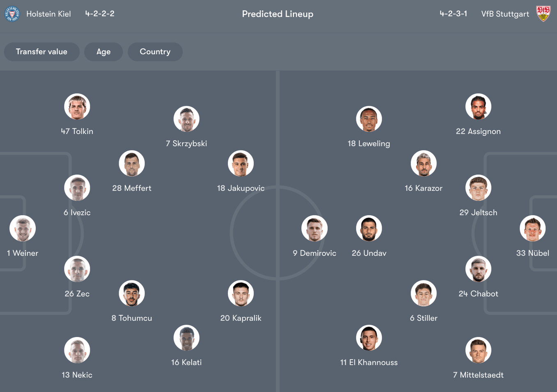Select Meffert's player portrait

coord(131,163)
